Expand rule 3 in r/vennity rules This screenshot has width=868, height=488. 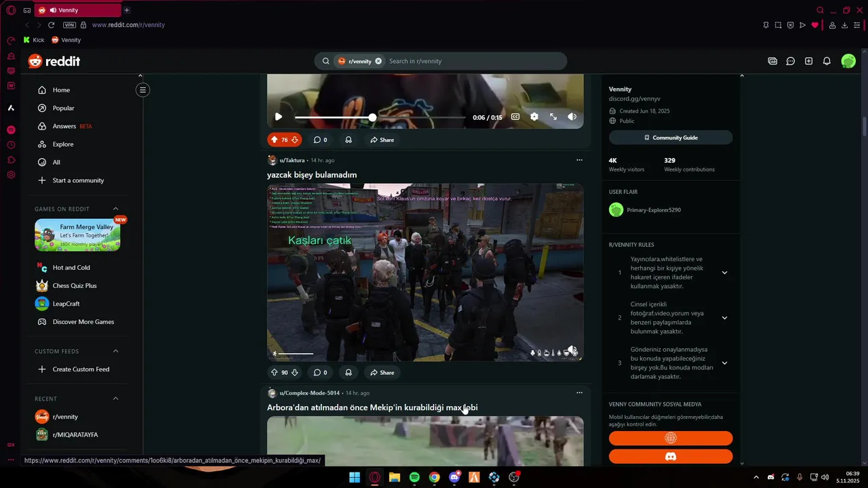point(724,363)
